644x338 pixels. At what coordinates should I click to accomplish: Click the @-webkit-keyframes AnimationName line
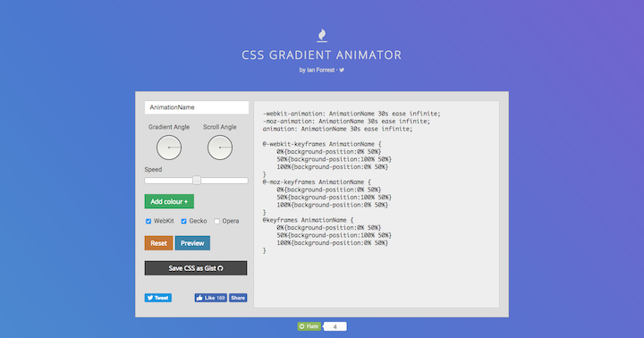(322, 144)
